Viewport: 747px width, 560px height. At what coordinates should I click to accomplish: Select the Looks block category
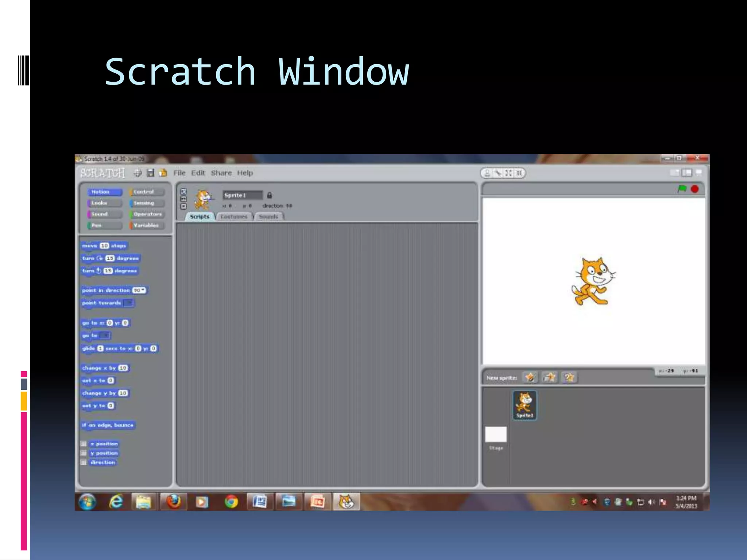pos(105,203)
